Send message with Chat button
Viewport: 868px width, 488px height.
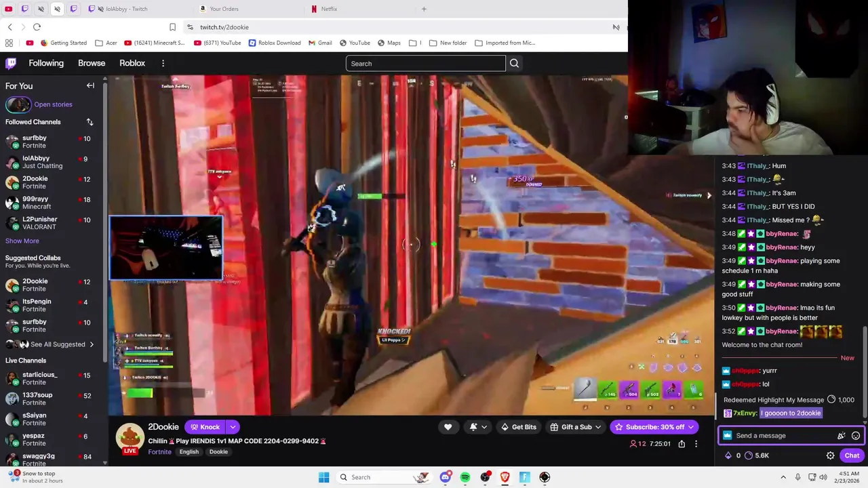852,455
